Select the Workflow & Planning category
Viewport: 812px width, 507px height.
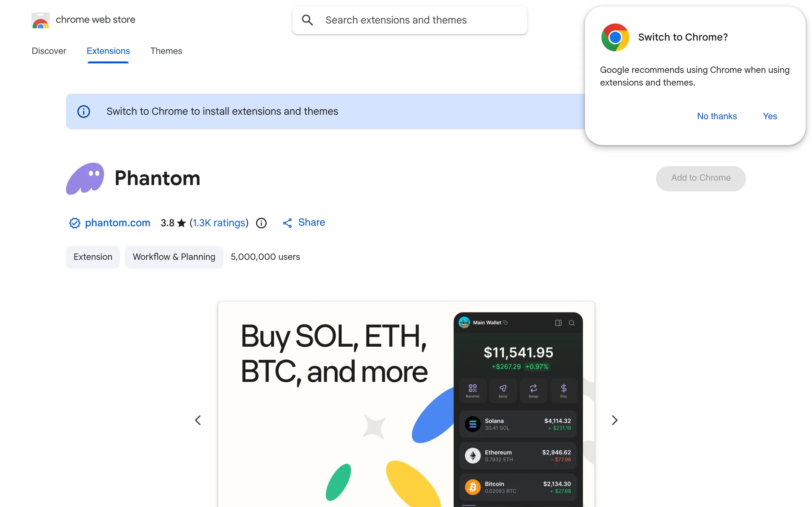[174, 257]
